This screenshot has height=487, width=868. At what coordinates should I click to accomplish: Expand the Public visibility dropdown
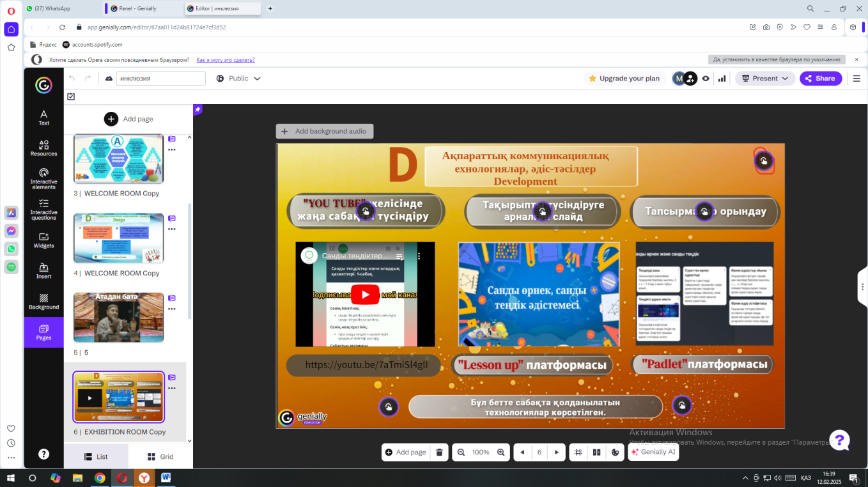pyautogui.click(x=238, y=79)
